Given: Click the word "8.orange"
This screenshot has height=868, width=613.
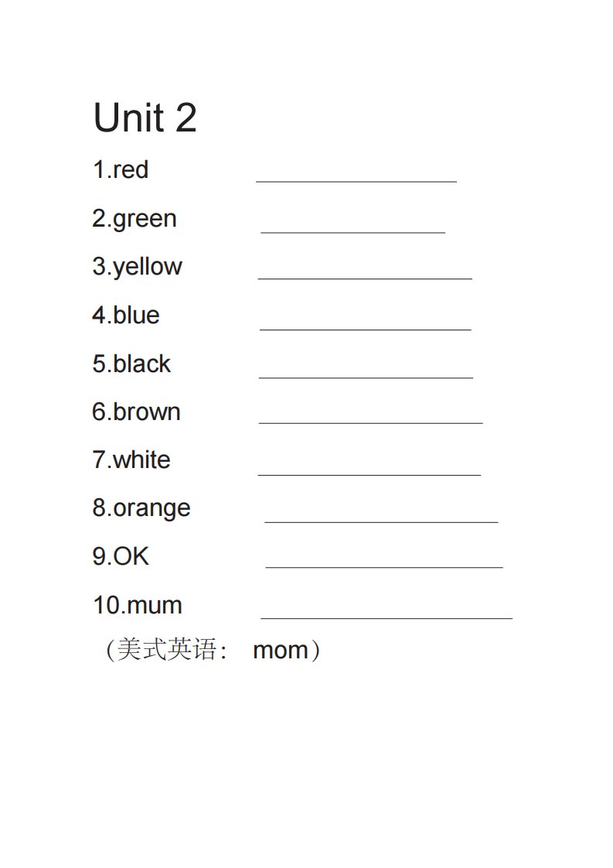Looking at the screenshot, I should coord(141,508).
